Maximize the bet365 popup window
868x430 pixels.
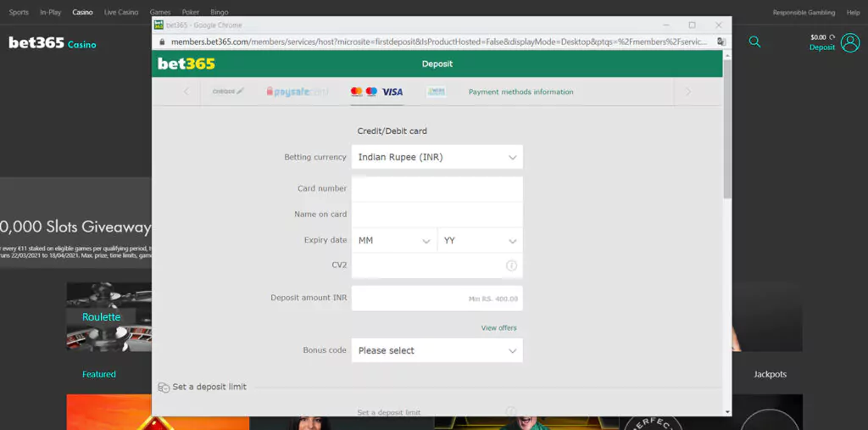coord(692,25)
